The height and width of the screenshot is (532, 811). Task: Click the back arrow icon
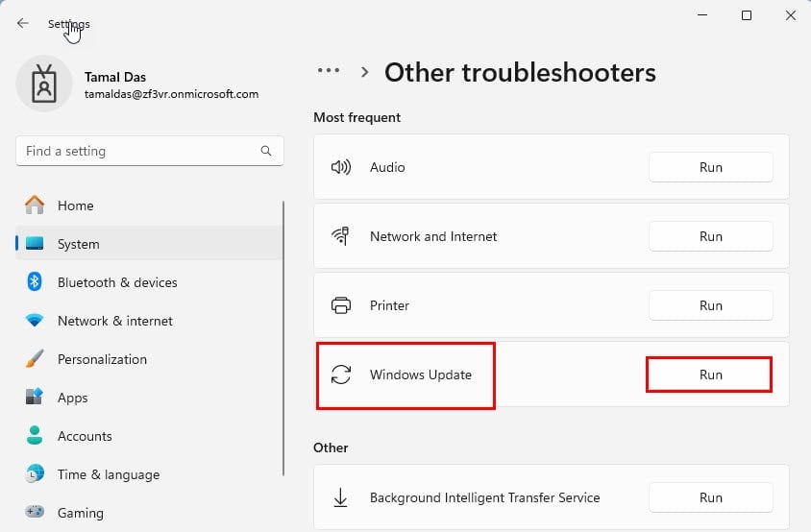tap(23, 23)
